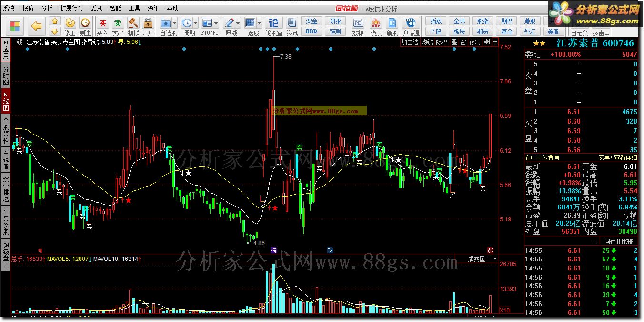The height and width of the screenshot is (322, 644).
Task: Open the 扩展行情 menu
Action: coord(71,8)
